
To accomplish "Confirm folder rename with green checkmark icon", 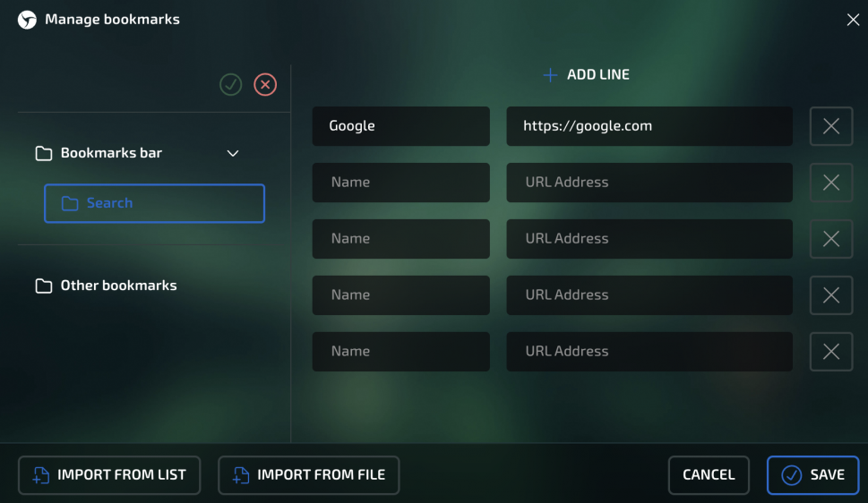I will [x=231, y=85].
